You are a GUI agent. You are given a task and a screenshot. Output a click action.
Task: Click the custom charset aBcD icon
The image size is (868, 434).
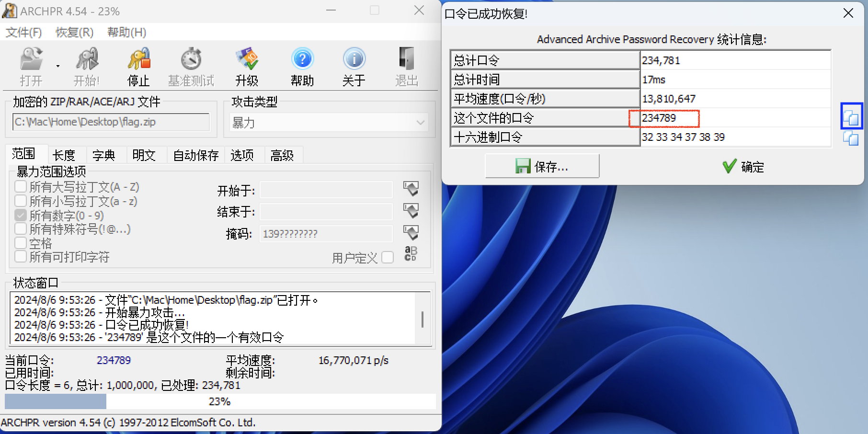(x=411, y=254)
